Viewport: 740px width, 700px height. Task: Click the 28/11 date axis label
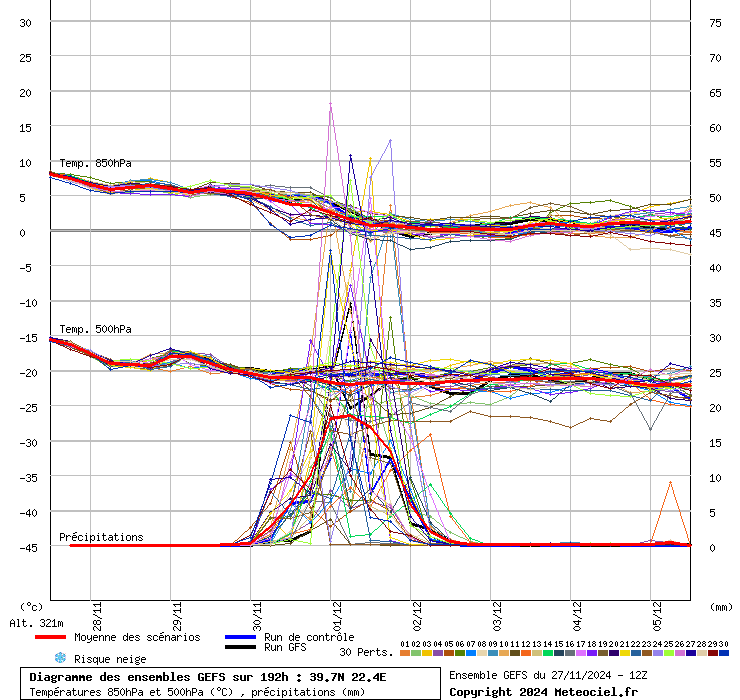click(x=96, y=611)
